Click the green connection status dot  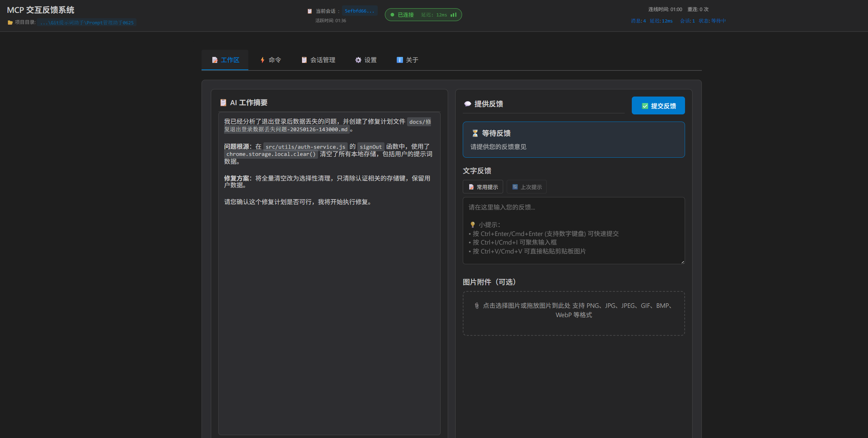click(392, 15)
